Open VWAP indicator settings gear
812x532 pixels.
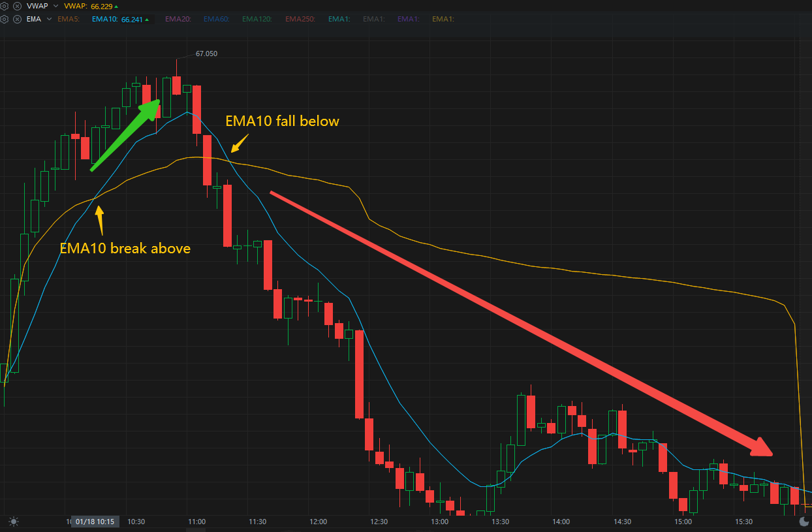3,6
